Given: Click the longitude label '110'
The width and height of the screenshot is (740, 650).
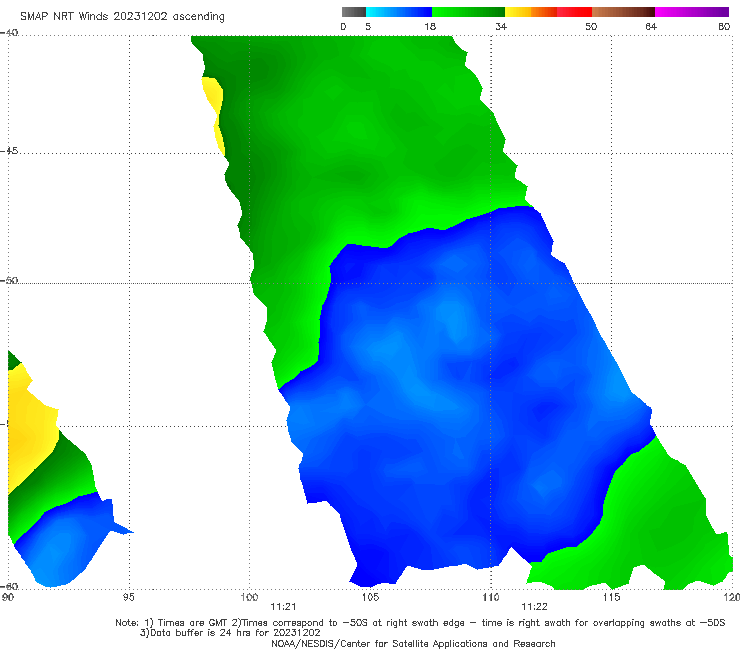Looking at the screenshot, I should pyautogui.click(x=491, y=598).
